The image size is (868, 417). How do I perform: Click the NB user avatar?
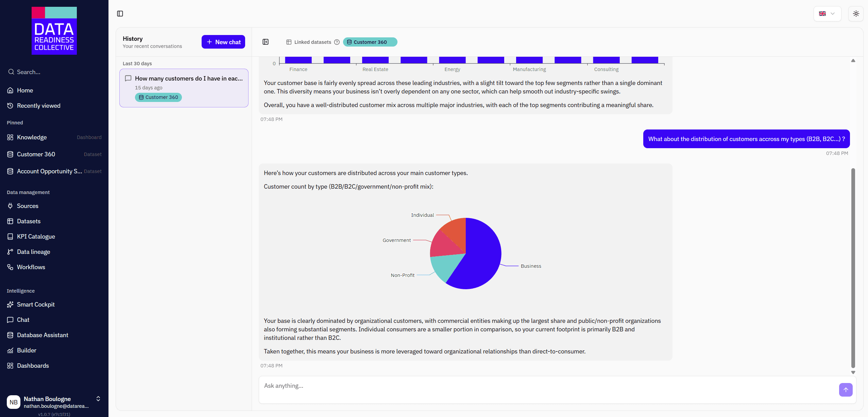[x=14, y=402]
